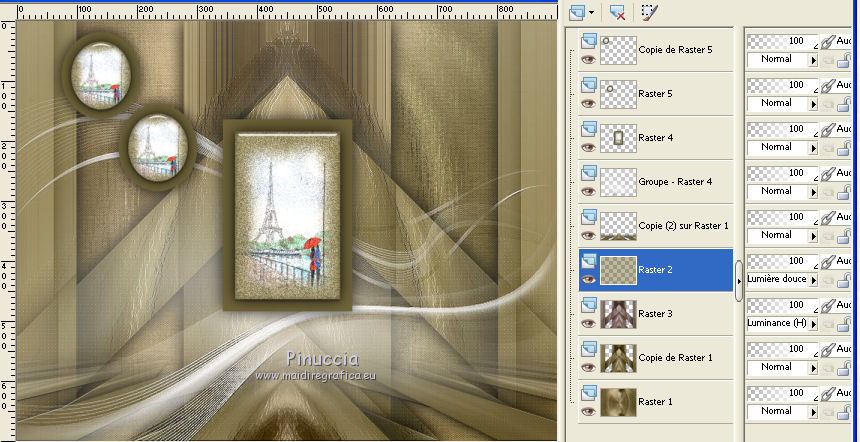Toggle the eye of the Raster 4 layer

[589, 147]
